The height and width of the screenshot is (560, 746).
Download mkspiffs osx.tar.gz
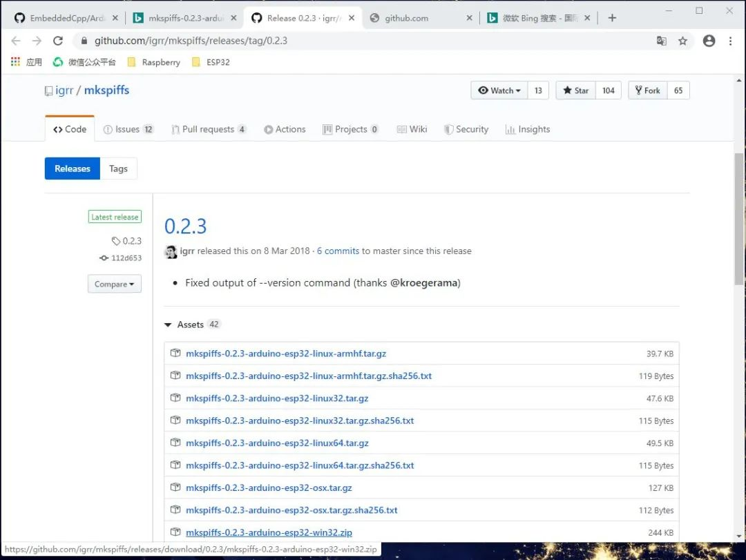pyautogui.click(x=269, y=487)
